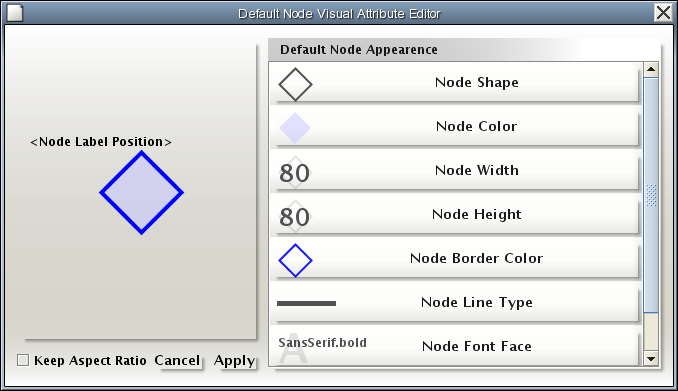
Task: Open the Node Shape attribute row
Action: click(x=454, y=83)
